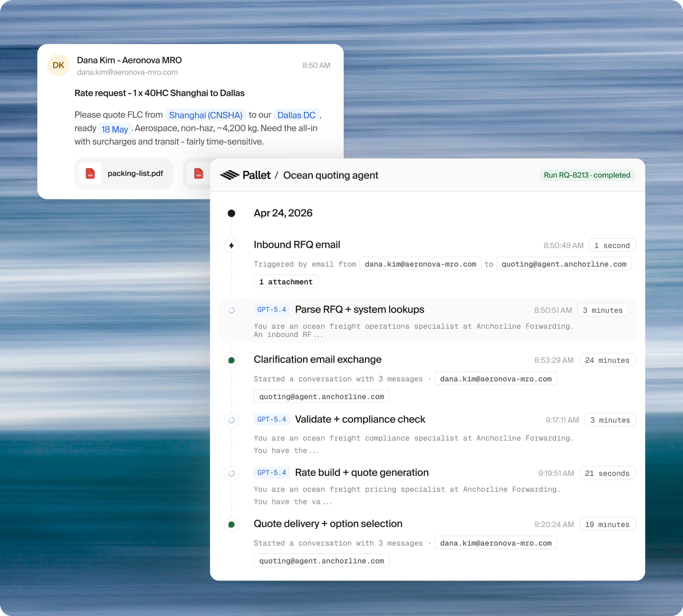
Task: Open the packing-list.pdf attachment icon
Action: [90, 174]
